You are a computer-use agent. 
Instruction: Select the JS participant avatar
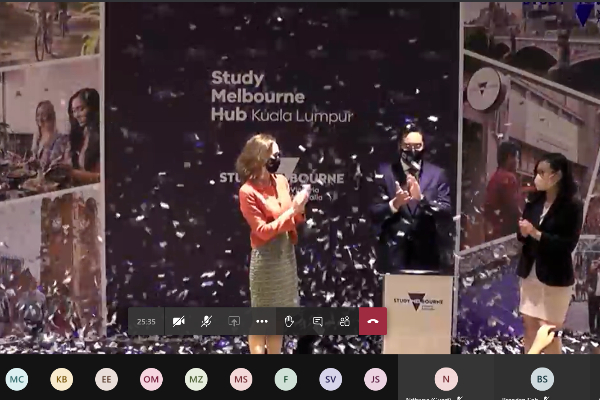coord(375,379)
